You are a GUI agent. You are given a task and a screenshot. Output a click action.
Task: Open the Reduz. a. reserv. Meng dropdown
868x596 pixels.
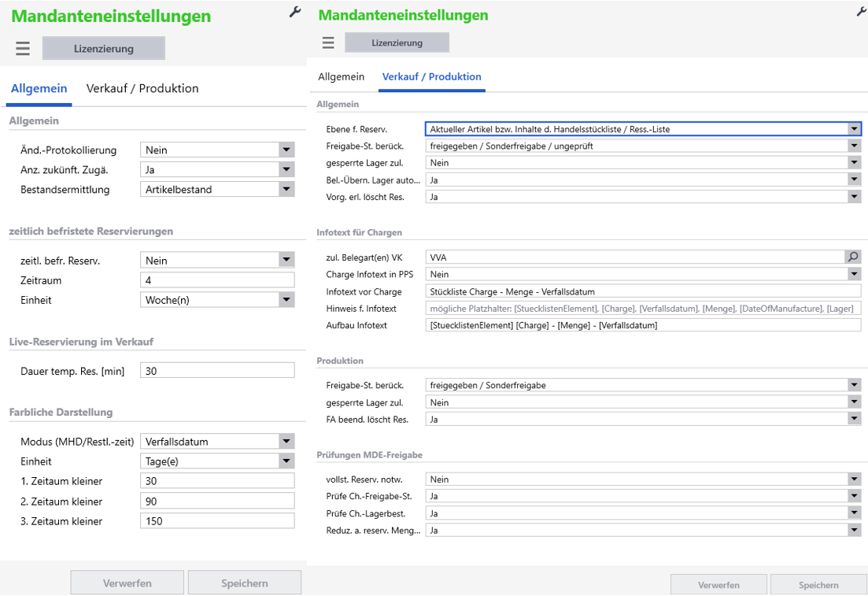pos(854,530)
